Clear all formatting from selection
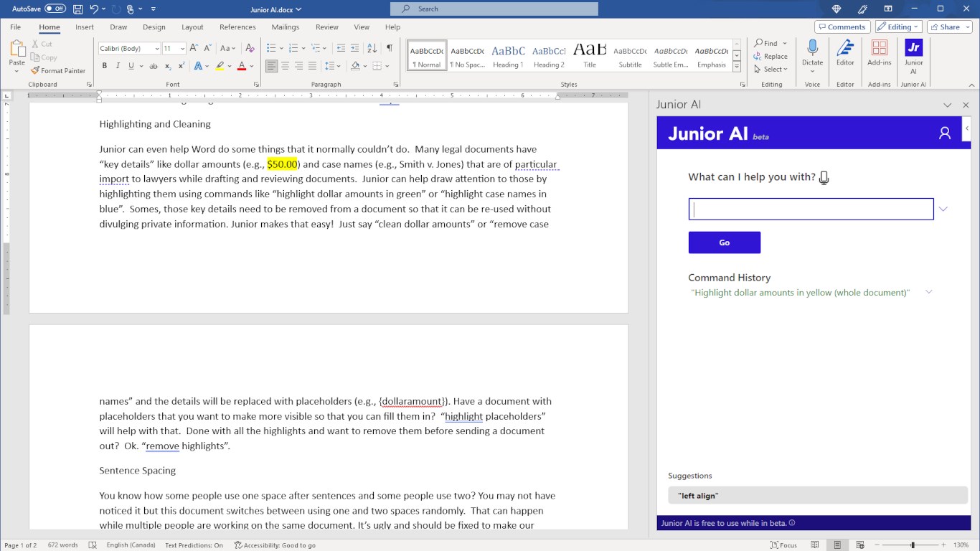 pos(250,48)
